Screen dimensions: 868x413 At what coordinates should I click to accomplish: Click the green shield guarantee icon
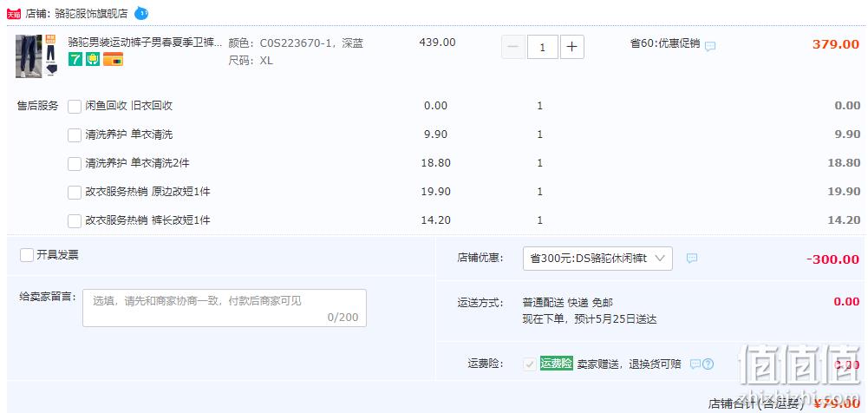pyautogui.click(x=93, y=59)
